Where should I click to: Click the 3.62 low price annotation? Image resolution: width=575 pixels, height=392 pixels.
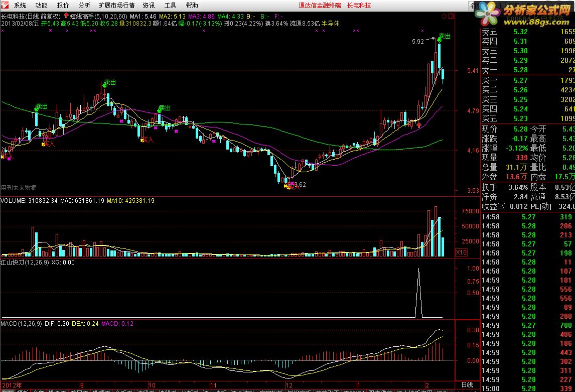[300, 185]
